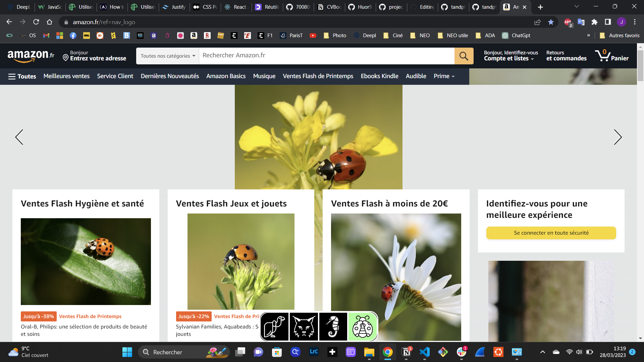
Task: Click the ladybug icon in floating toolbar
Action: pyautogui.click(x=363, y=327)
